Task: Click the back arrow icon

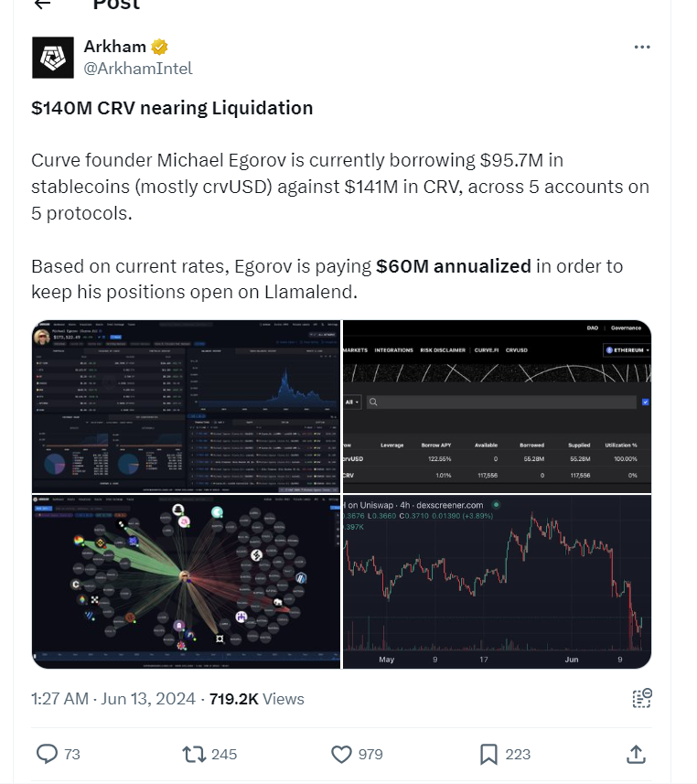Action: click(x=43, y=5)
